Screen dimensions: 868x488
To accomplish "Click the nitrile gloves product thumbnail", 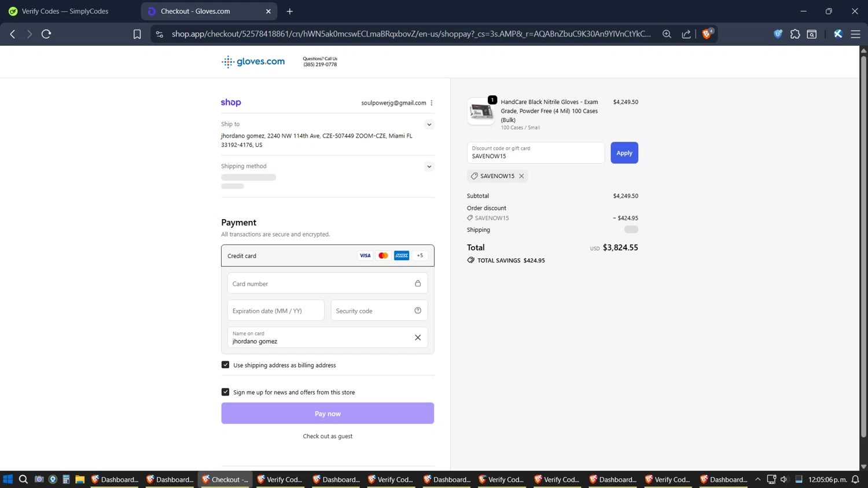I will (481, 111).
